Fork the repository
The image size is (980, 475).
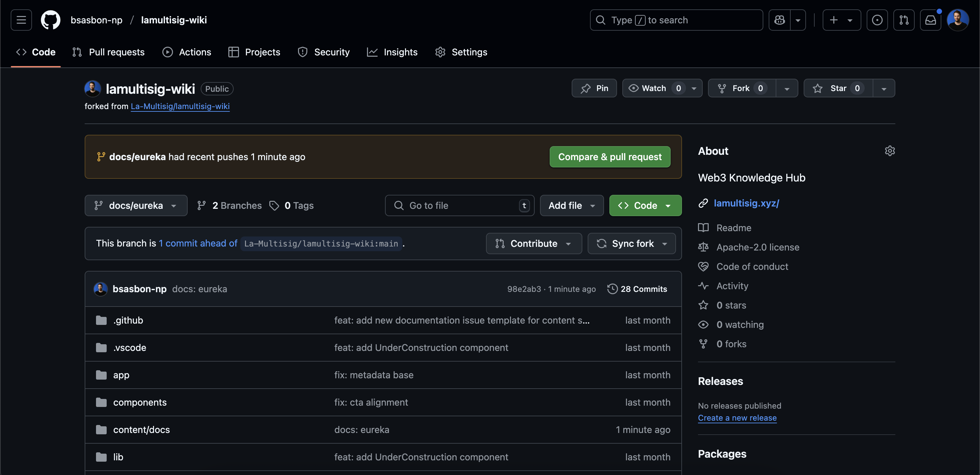coord(741,88)
